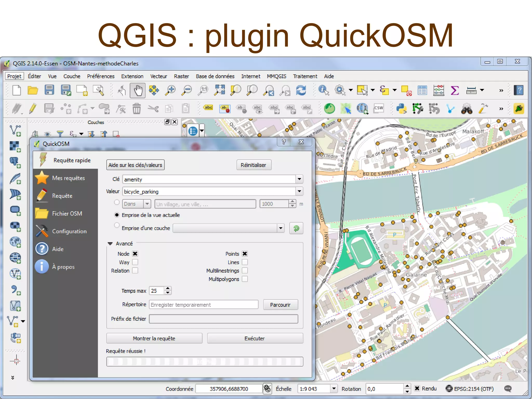This screenshot has width=532, height=399.
Task: Open the MMQGIS menu
Action: pos(277,76)
